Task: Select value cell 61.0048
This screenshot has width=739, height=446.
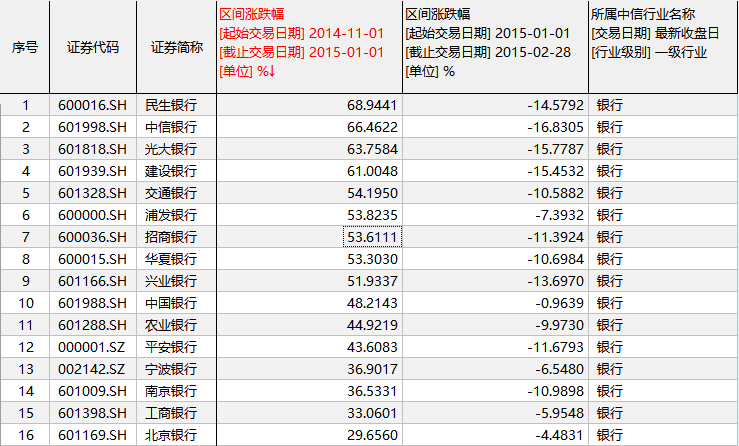Action: pyautogui.click(x=310, y=171)
